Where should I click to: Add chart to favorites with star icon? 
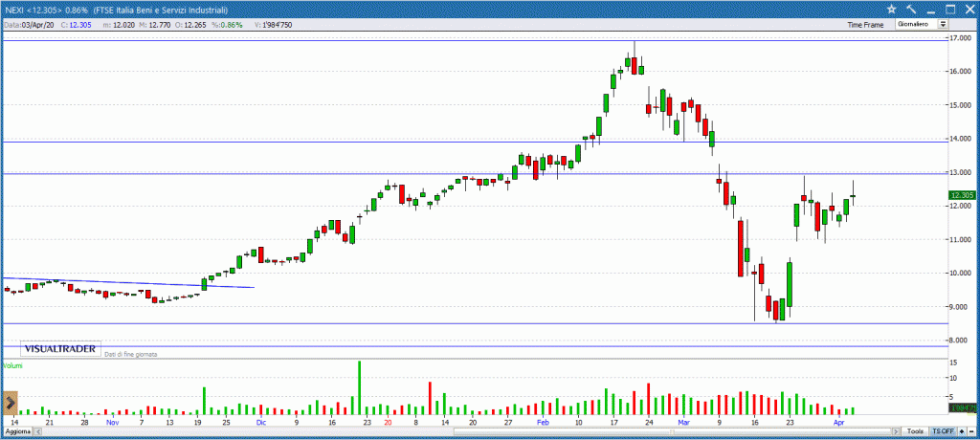891,10
